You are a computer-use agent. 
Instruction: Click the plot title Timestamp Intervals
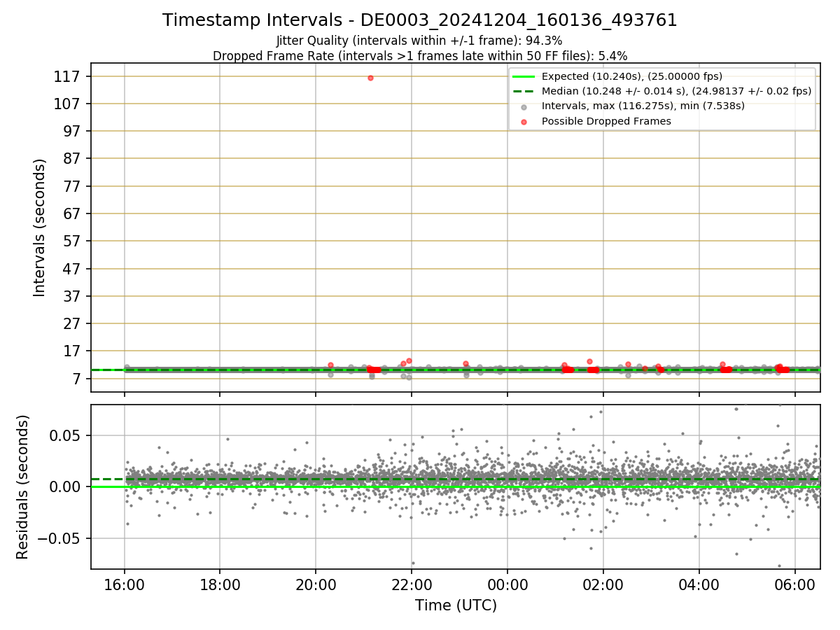(420, 20)
